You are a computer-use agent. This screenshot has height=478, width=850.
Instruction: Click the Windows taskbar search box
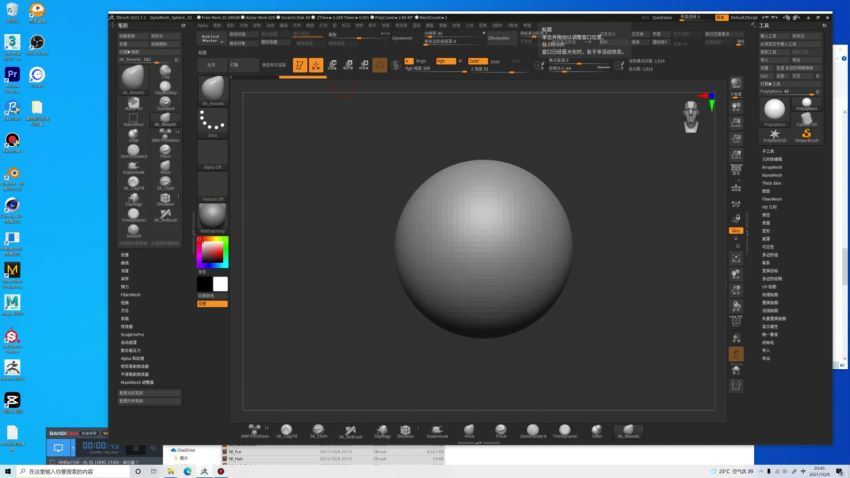(x=73, y=471)
